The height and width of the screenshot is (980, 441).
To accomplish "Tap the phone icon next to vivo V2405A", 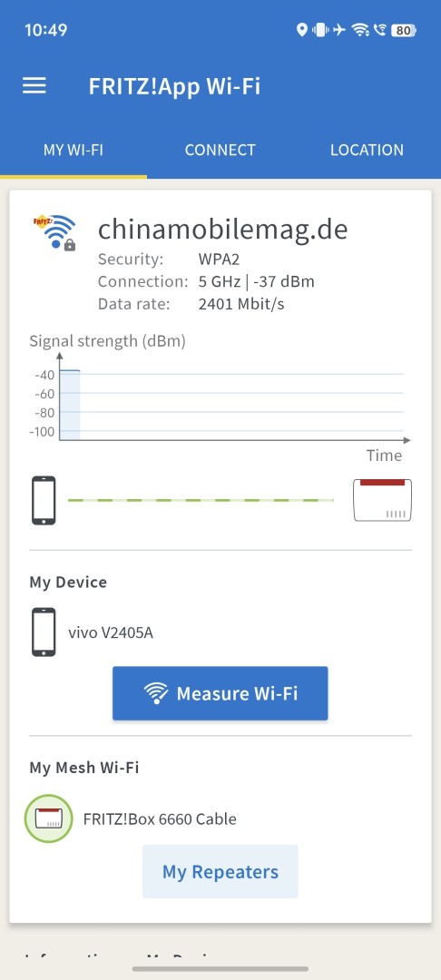I will [x=44, y=632].
